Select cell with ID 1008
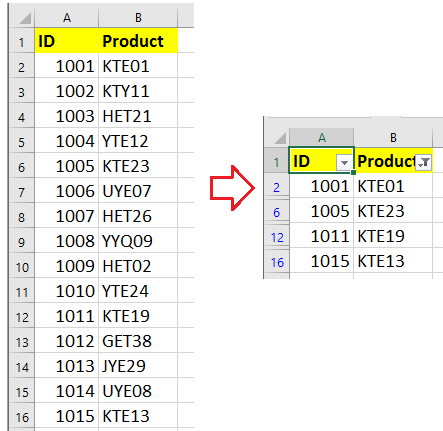 click(67, 241)
